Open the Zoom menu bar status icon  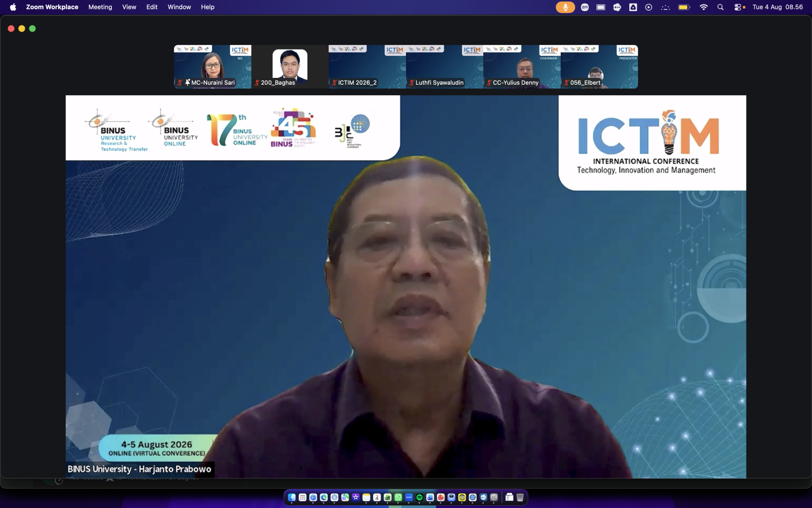[x=585, y=7]
